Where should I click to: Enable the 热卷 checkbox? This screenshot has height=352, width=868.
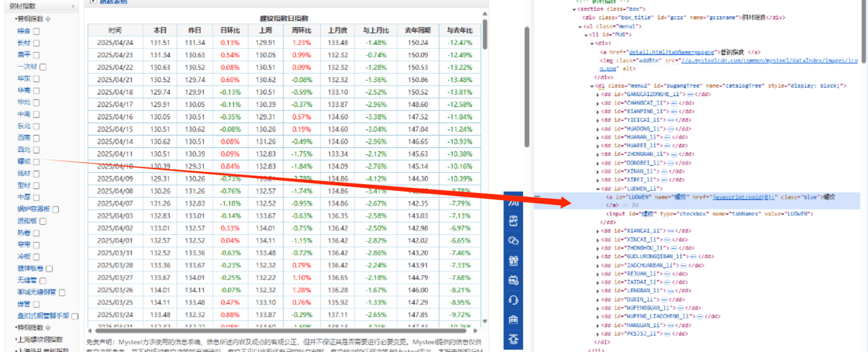coord(36,233)
